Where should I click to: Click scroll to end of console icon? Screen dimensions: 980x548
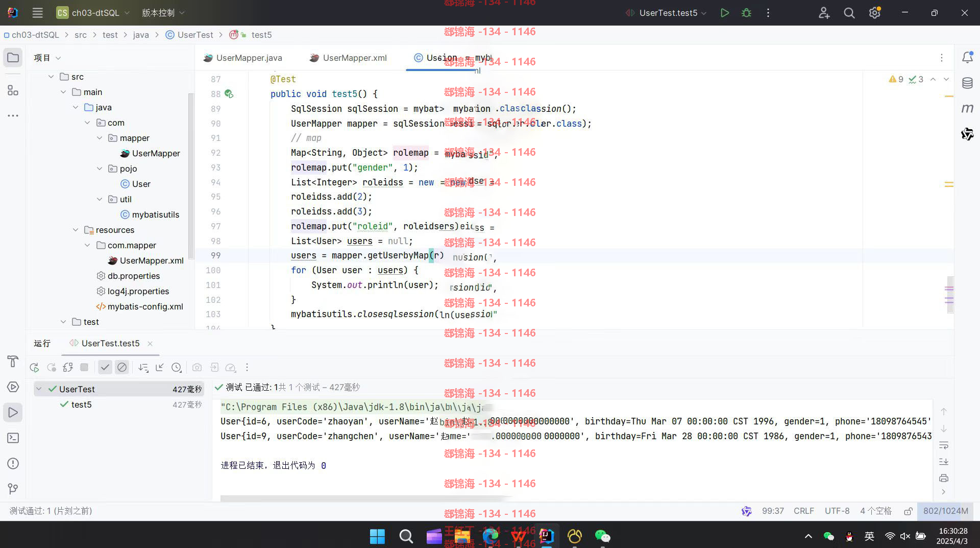pyautogui.click(x=943, y=462)
